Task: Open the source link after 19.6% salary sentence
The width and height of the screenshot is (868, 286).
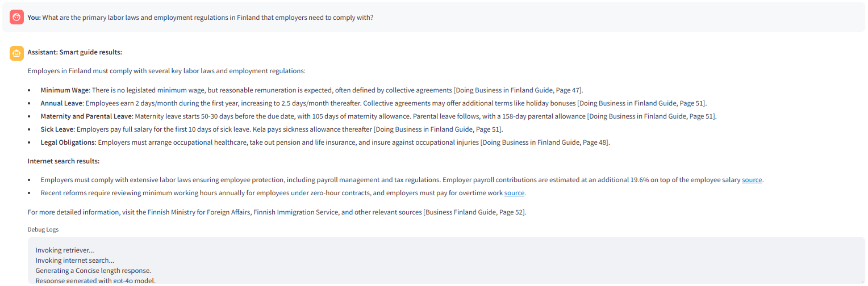Action: (x=752, y=180)
